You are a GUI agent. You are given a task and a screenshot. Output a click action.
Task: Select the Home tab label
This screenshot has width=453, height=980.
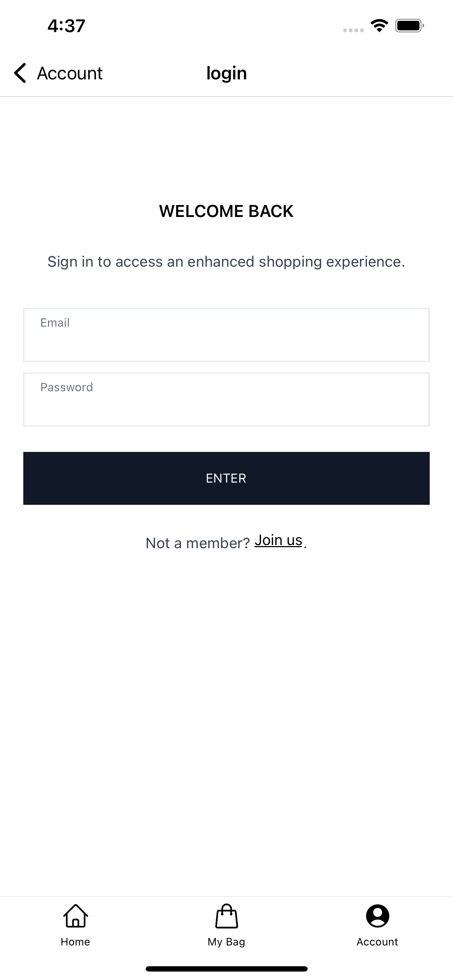75,942
